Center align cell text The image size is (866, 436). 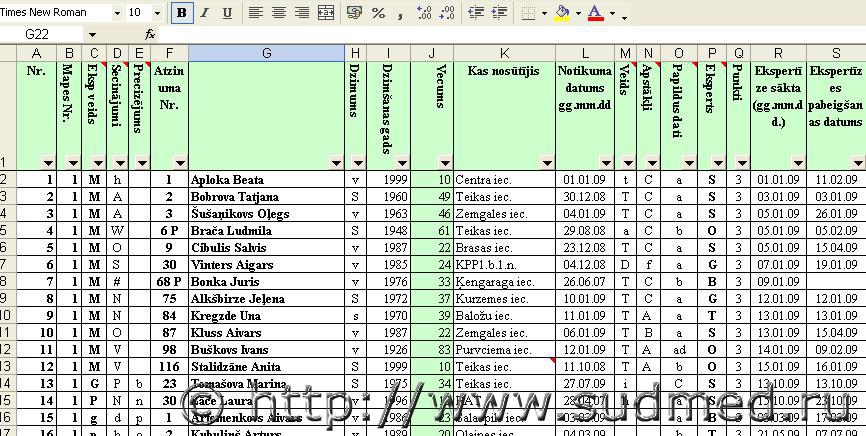click(x=279, y=13)
